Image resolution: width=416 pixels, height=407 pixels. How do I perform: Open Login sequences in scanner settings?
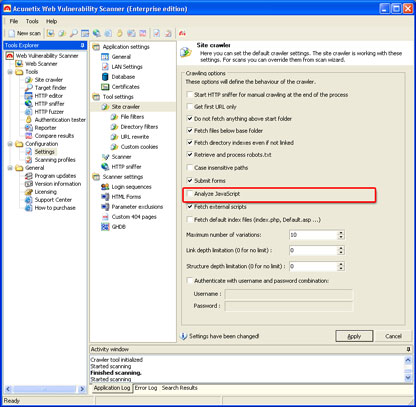click(x=131, y=187)
